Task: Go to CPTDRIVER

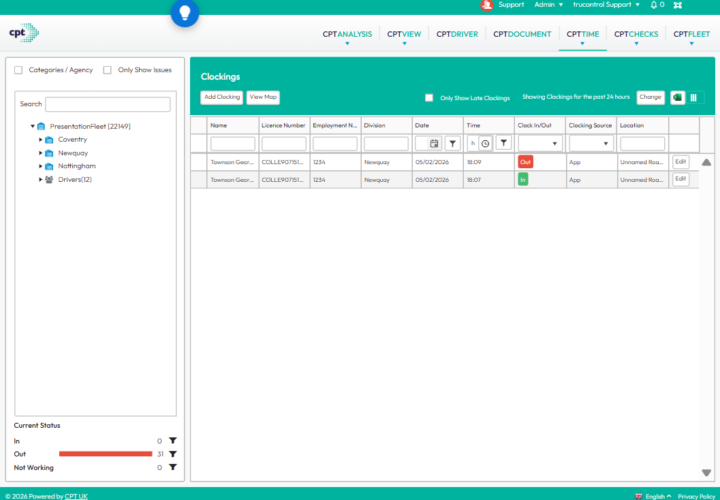Action: tap(457, 34)
